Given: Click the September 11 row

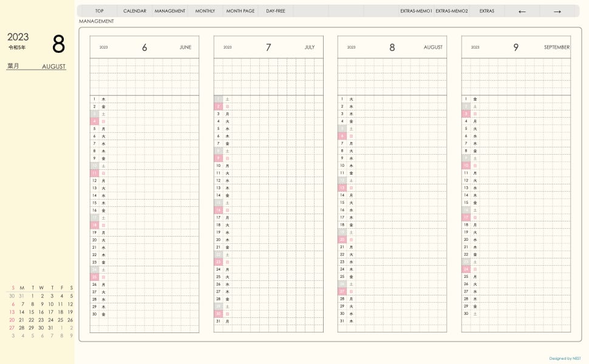Looking at the screenshot, I should [x=516, y=173].
